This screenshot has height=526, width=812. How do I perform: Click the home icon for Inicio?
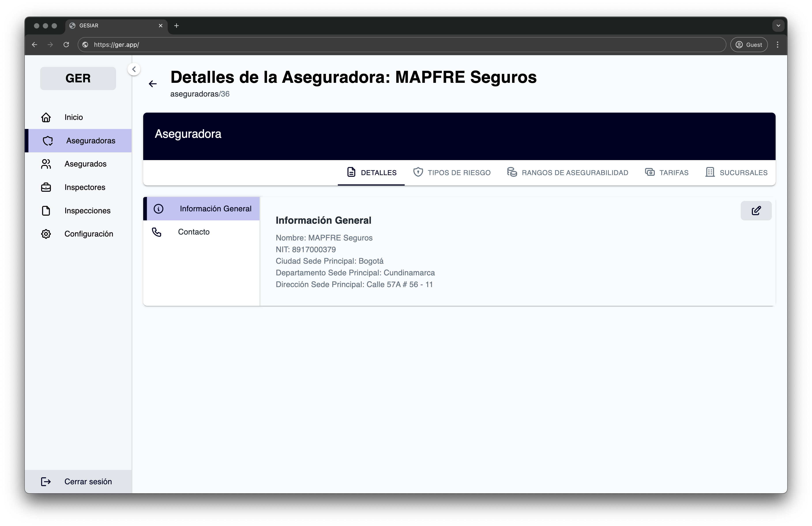pos(46,117)
